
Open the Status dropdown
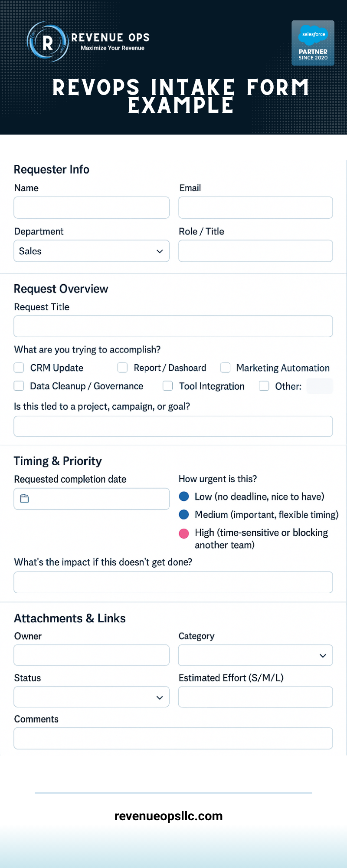pyautogui.click(x=92, y=697)
